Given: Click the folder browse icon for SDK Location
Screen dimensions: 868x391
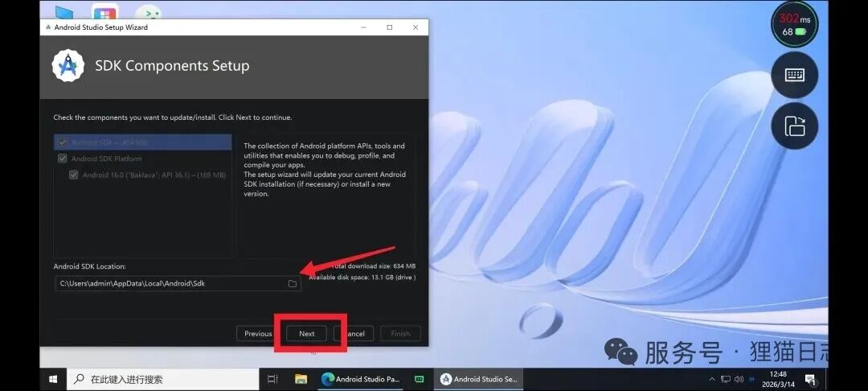Looking at the screenshot, I should pyautogui.click(x=293, y=283).
